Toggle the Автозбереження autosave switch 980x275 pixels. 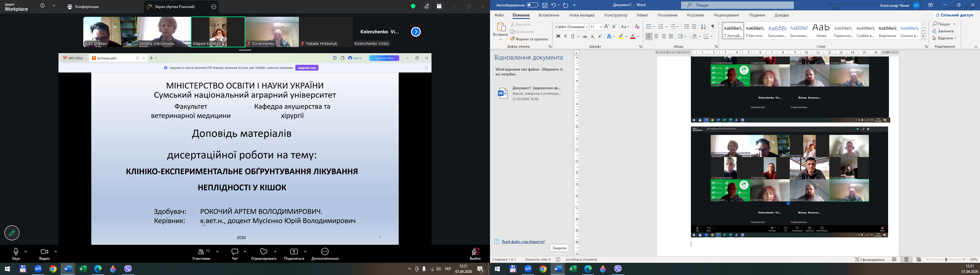[x=532, y=5]
